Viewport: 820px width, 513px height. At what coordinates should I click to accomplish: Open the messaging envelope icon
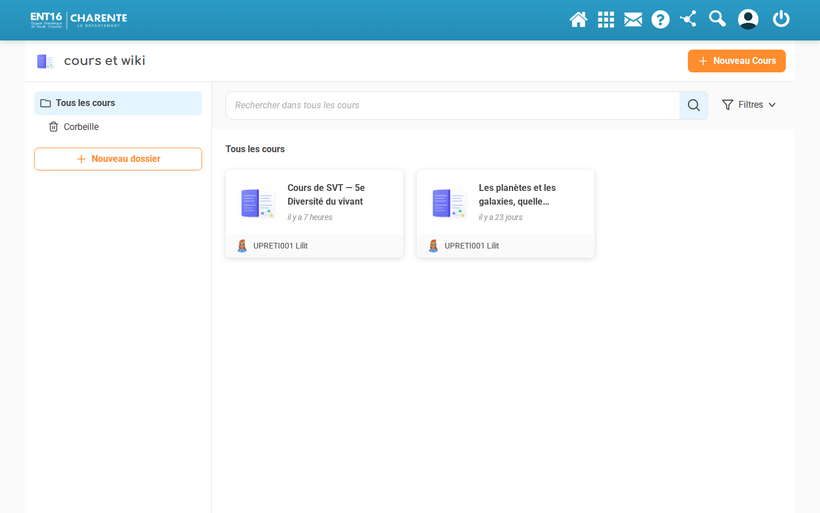coord(633,19)
